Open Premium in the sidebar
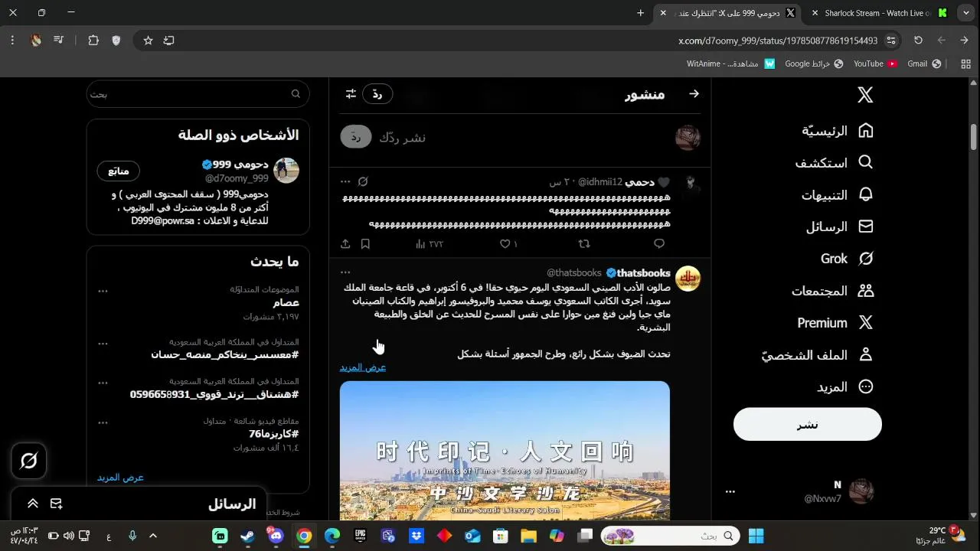This screenshot has width=980, height=551. click(835, 323)
